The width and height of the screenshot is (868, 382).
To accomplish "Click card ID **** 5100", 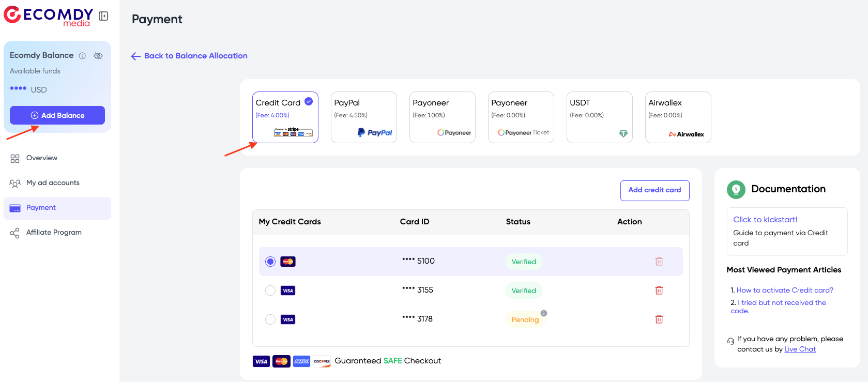I will coord(418,261).
